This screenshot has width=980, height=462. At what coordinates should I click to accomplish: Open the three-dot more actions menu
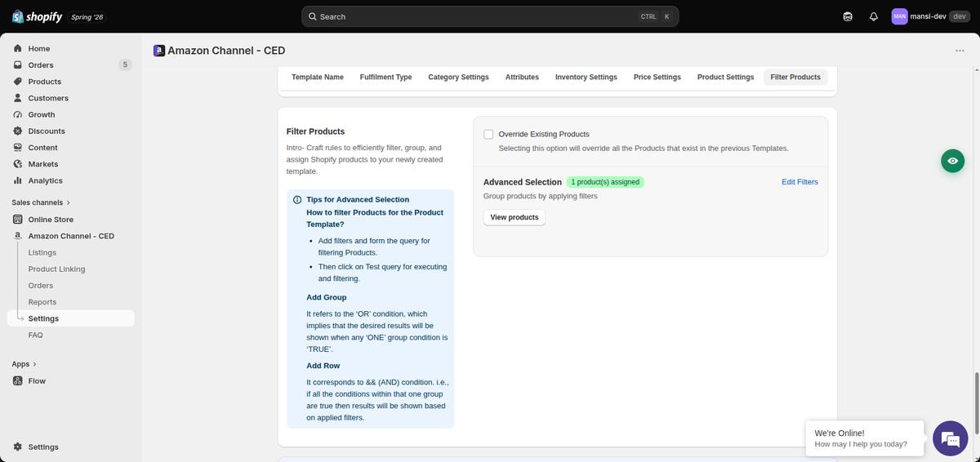click(960, 51)
